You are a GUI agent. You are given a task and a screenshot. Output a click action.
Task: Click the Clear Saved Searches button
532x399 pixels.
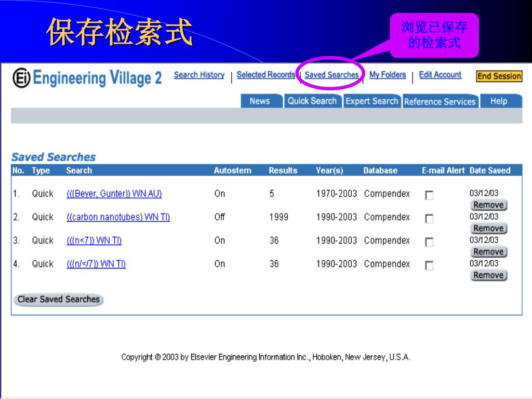click(59, 300)
